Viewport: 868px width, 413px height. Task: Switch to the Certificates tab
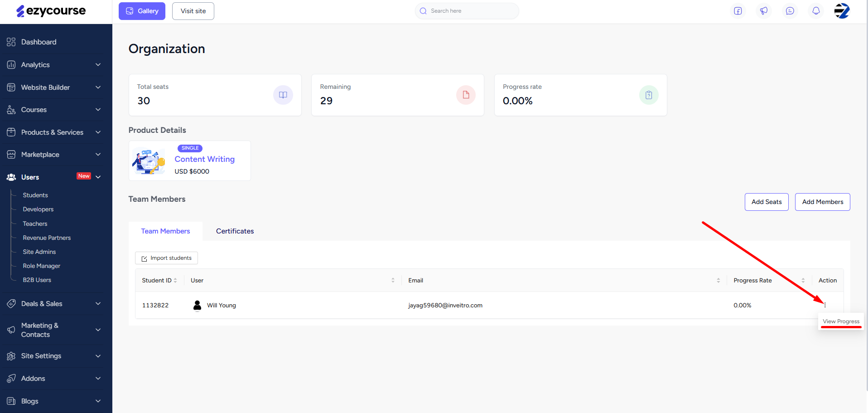click(235, 231)
